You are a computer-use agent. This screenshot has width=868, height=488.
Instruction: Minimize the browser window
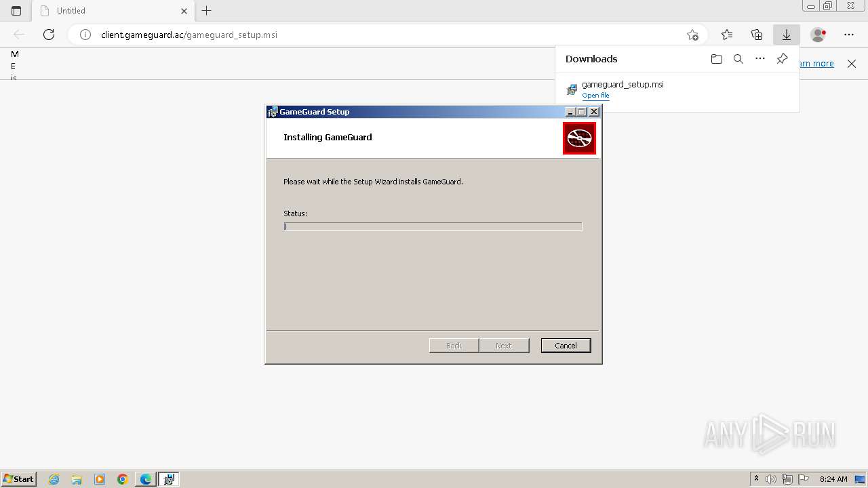[x=811, y=6]
